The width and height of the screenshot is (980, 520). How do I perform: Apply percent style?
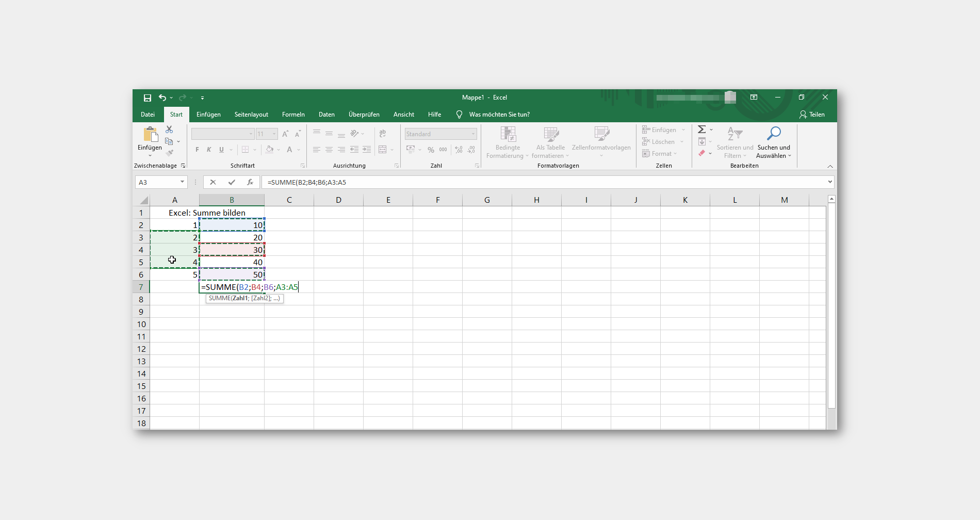point(431,150)
